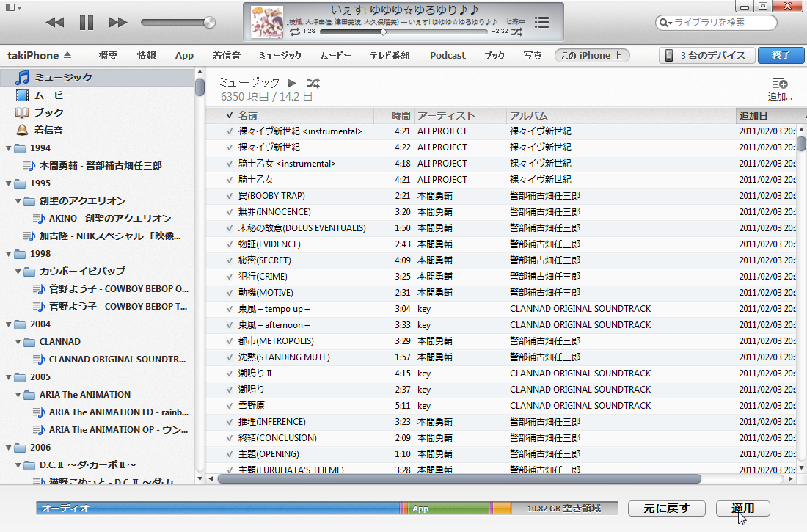Collapse the 1994 folder
The image size is (807, 532).
pyautogui.click(x=8, y=148)
